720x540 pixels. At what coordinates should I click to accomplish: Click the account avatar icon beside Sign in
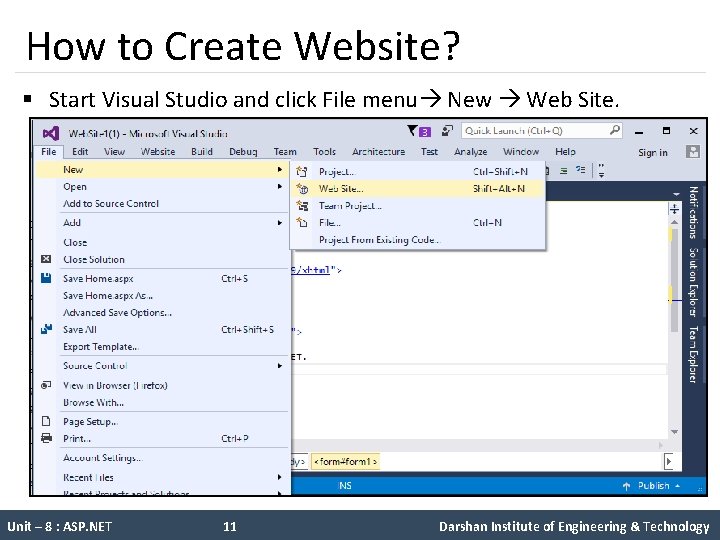pyautogui.click(x=692, y=152)
